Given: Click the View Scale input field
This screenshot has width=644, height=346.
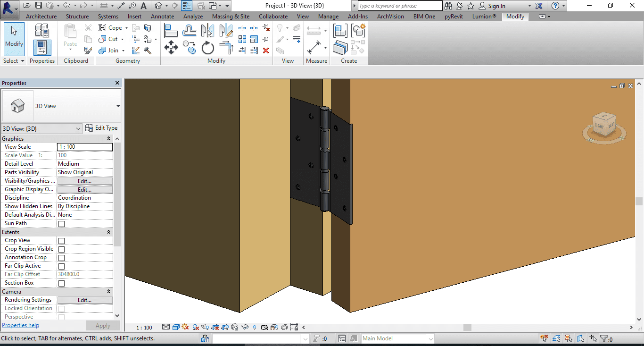Looking at the screenshot, I should pyautogui.click(x=84, y=147).
